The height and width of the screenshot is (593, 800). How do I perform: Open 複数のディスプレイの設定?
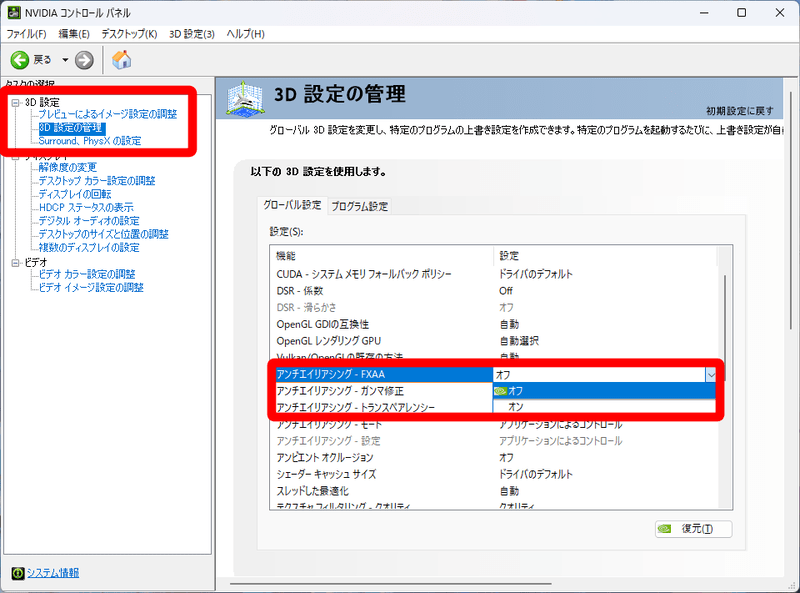(x=89, y=248)
